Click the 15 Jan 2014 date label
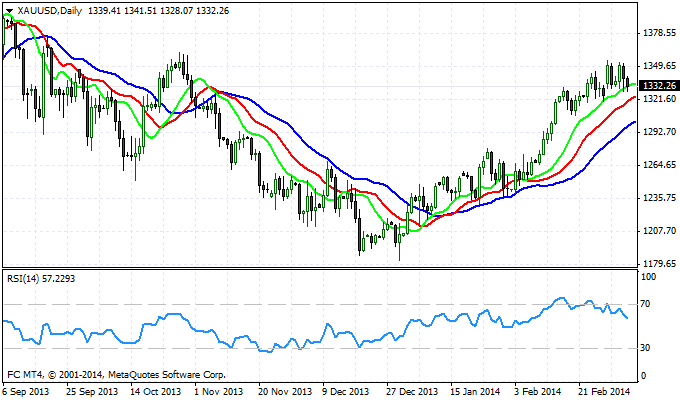This screenshot has height=400, width=680. (x=475, y=391)
